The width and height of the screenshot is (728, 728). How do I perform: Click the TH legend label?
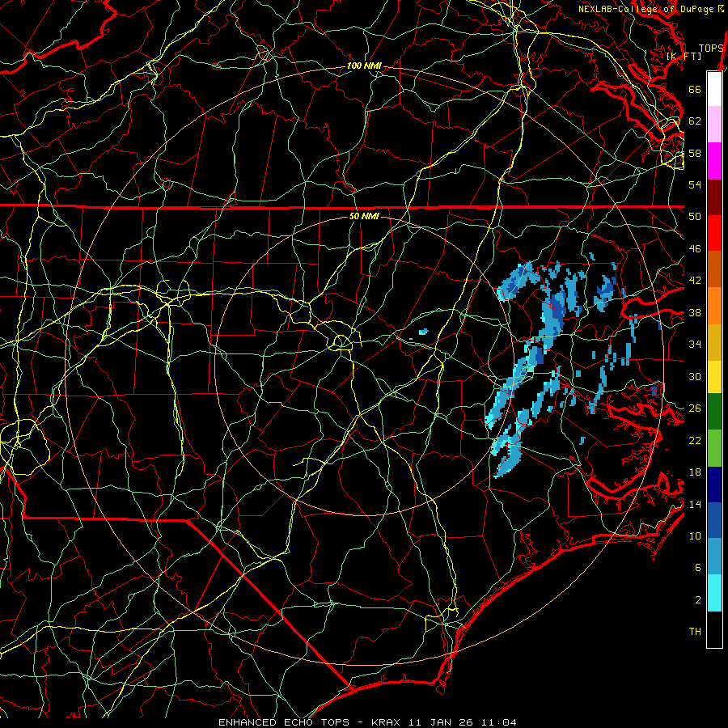(695, 632)
